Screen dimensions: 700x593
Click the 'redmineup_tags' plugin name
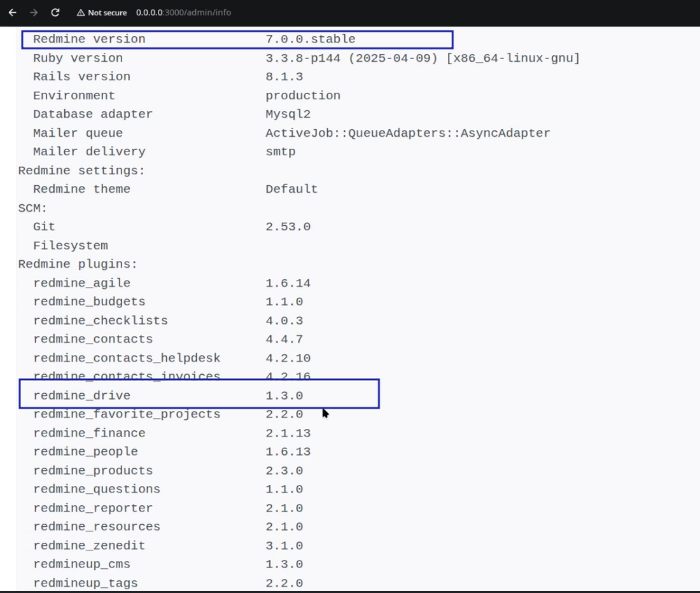pos(85,583)
